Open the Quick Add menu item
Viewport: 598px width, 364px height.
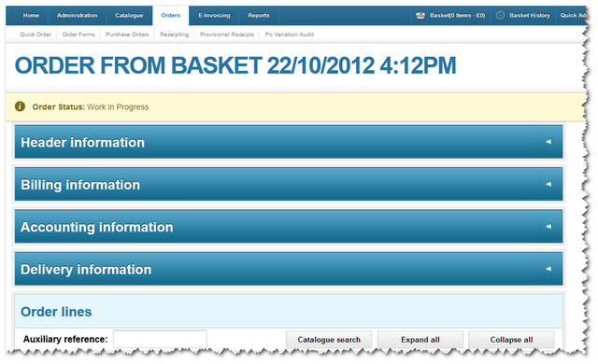click(x=573, y=16)
